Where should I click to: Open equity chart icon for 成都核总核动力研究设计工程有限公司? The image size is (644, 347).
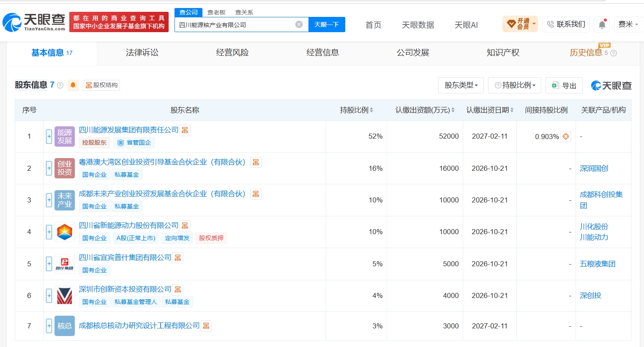click(x=206, y=326)
